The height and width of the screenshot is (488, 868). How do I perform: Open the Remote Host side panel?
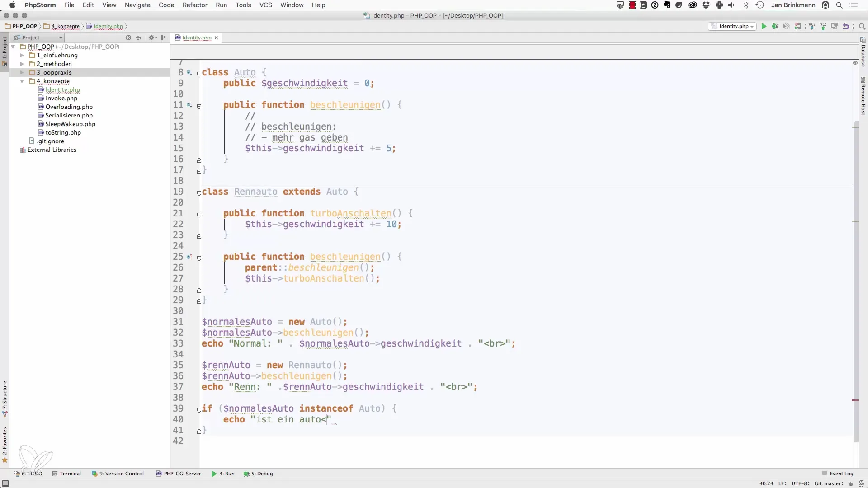[863, 96]
